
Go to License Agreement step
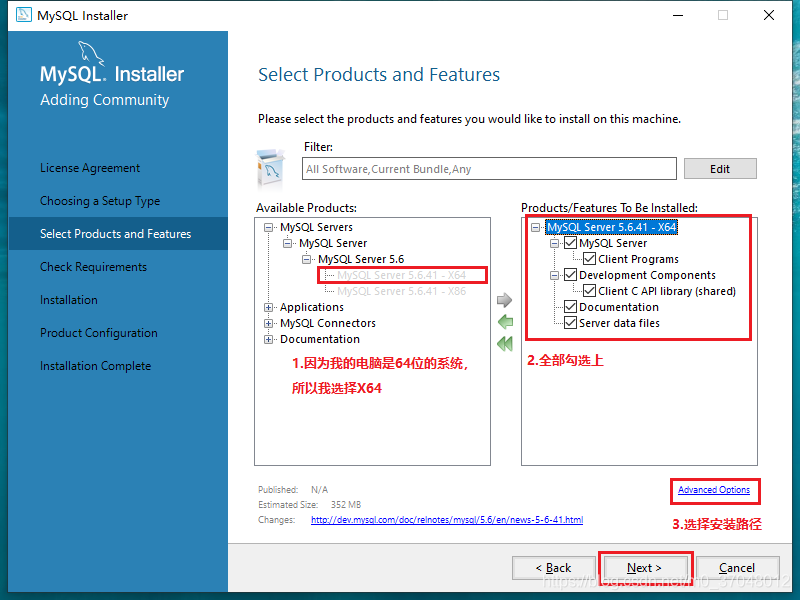click(90, 168)
